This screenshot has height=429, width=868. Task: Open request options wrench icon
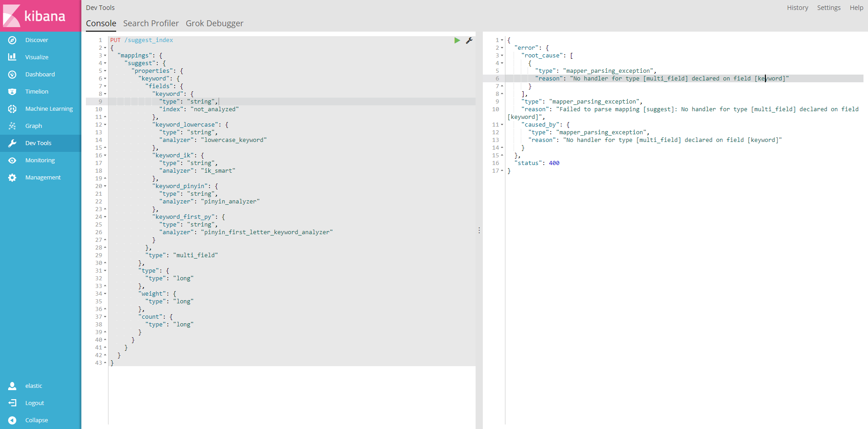pos(469,40)
